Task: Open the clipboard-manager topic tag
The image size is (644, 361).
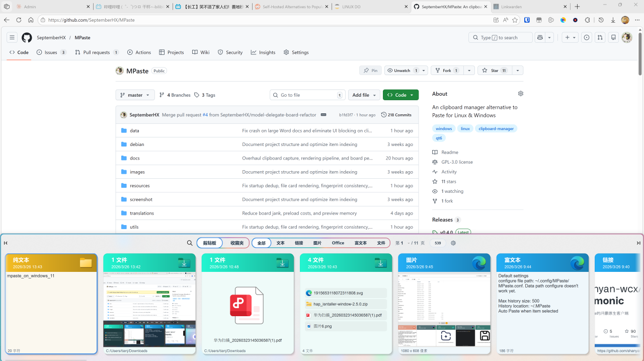Action: (x=496, y=129)
